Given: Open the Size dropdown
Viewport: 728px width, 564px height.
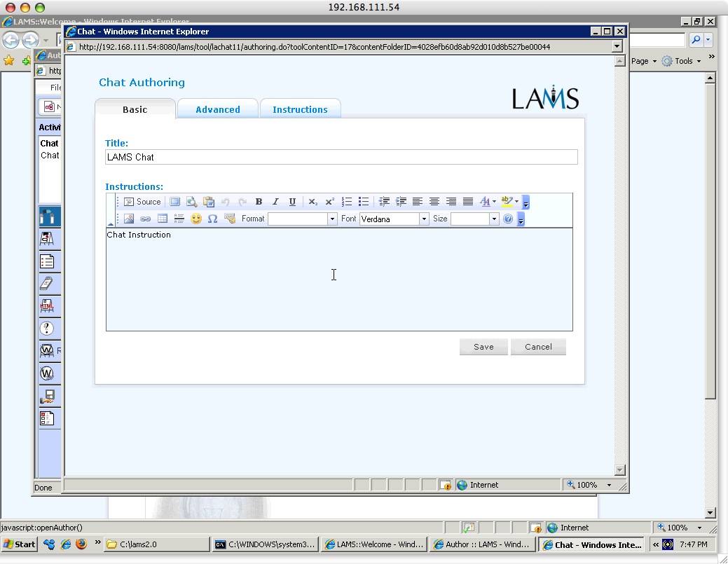Looking at the screenshot, I should click(493, 219).
